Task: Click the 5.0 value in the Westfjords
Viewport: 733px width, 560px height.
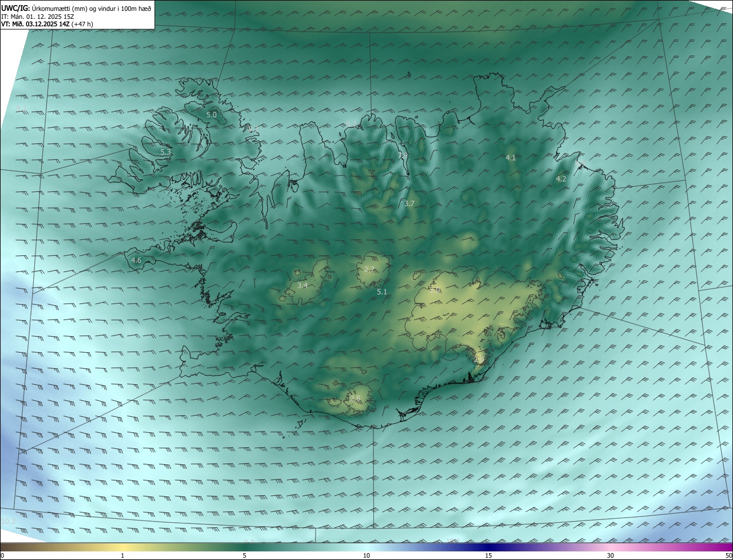Action: point(211,115)
